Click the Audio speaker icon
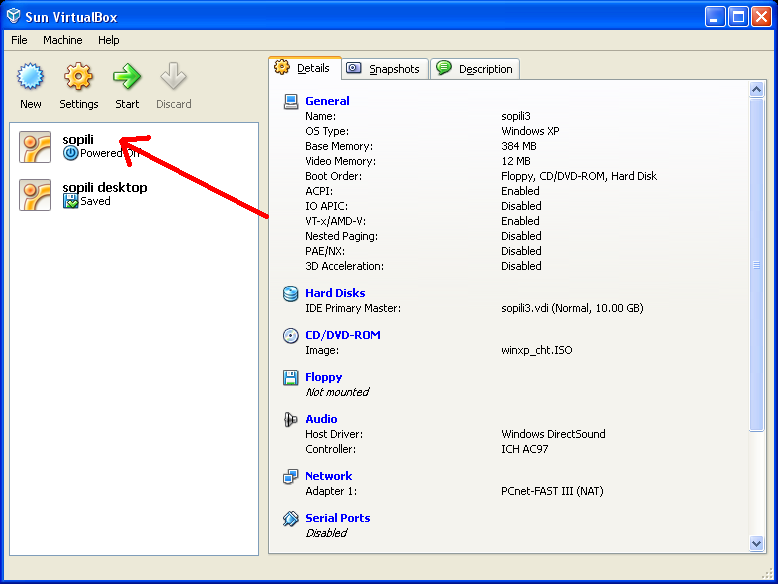This screenshot has width=778, height=584. (x=291, y=419)
